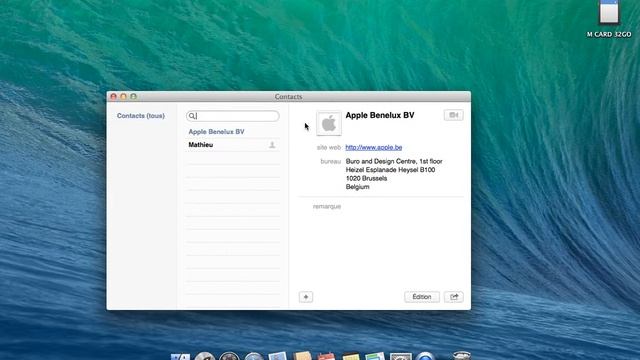Select Apple Benelux BV in contact list
The height and width of the screenshot is (360, 640).
point(233,132)
